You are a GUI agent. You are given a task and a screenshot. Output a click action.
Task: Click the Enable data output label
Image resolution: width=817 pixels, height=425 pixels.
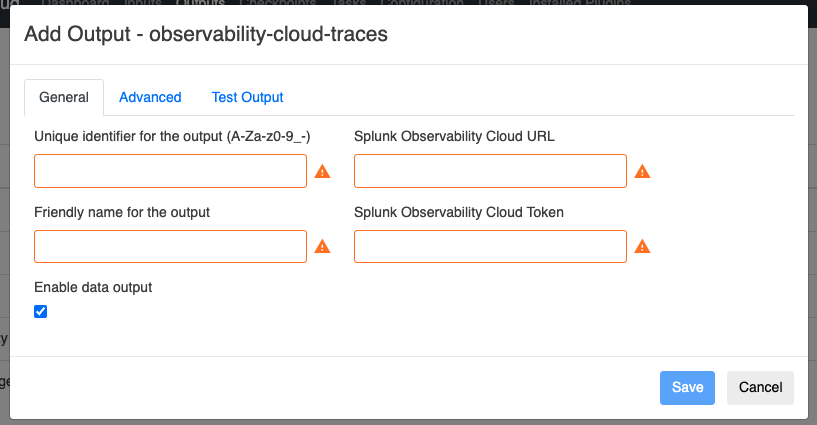click(93, 287)
